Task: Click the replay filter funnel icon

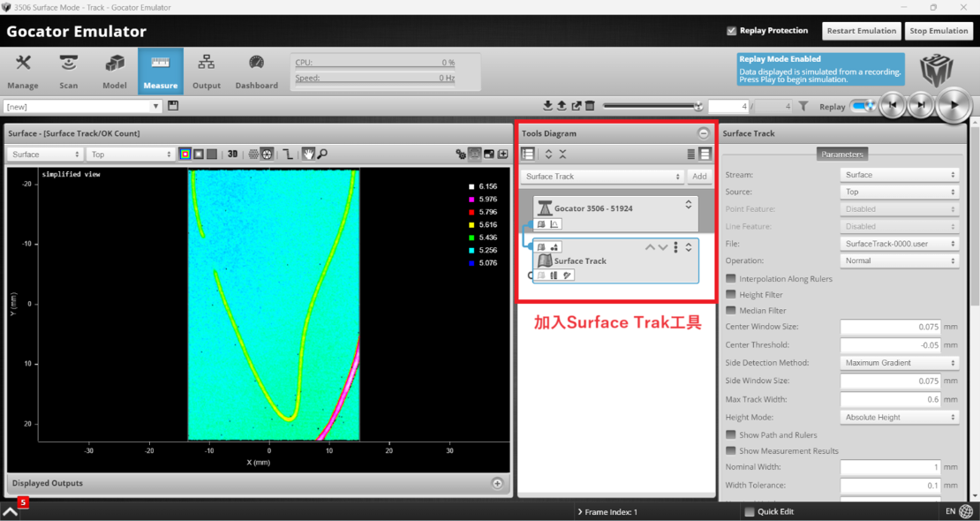Action: pyautogui.click(x=803, y=106)
